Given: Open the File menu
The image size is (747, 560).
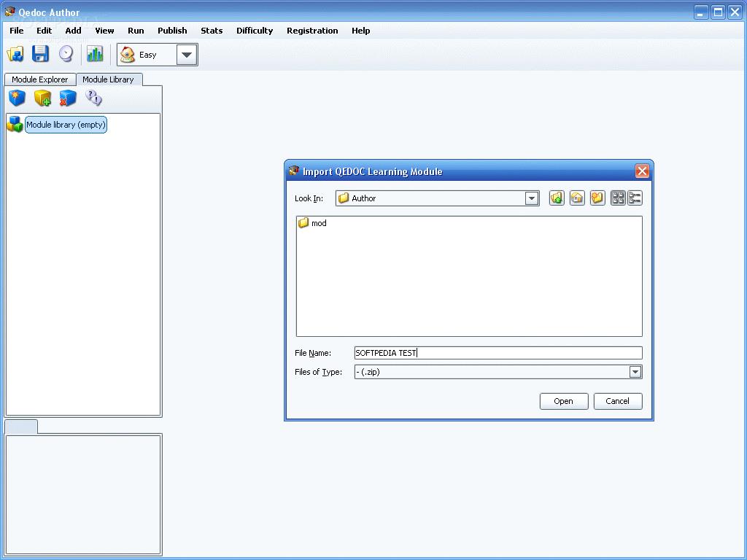Looking at the screenshot, I should [x=17, y=31].
